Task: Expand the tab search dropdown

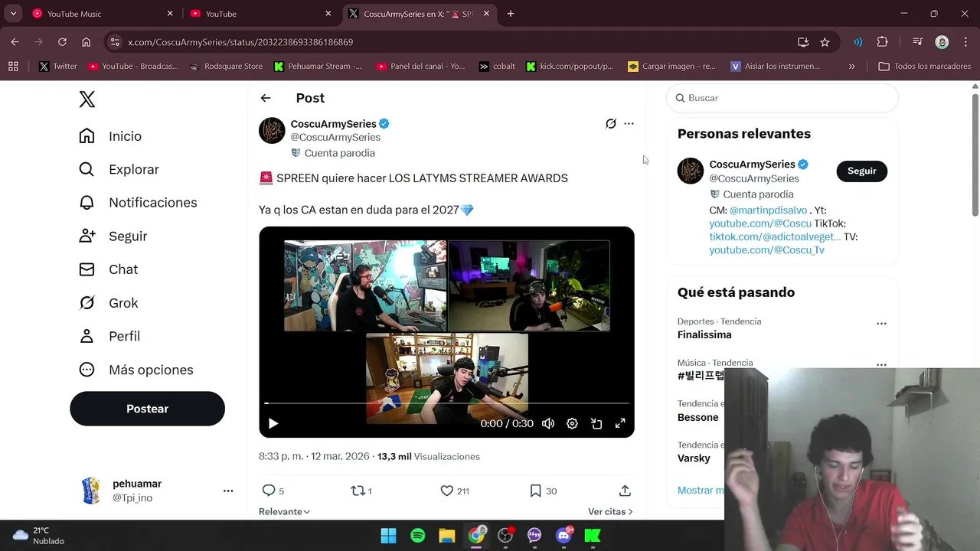Action: [x=13, y=14]
